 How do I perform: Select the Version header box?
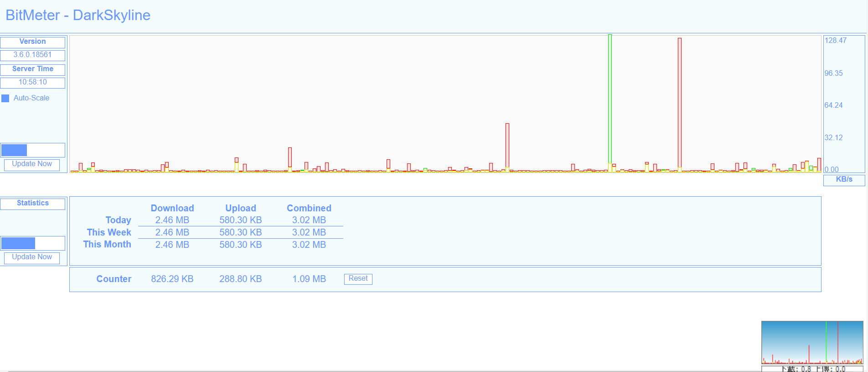pos(33,42)
